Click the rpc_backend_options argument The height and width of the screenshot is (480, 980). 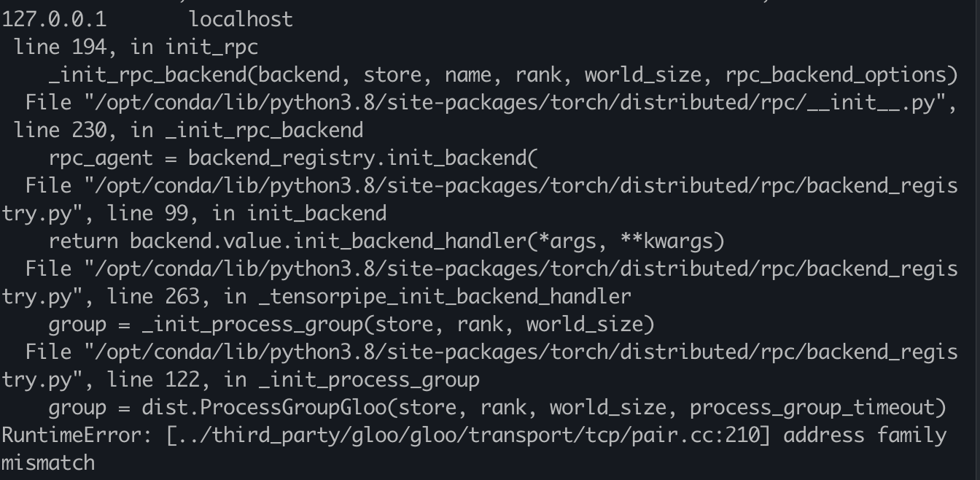pyautogui.click(x=841, y=75)
